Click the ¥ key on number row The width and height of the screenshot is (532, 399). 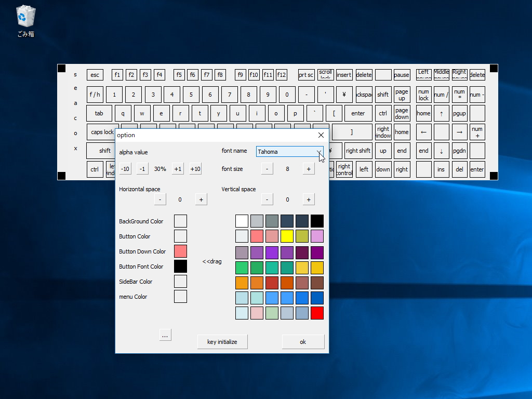tap(344, 95)
